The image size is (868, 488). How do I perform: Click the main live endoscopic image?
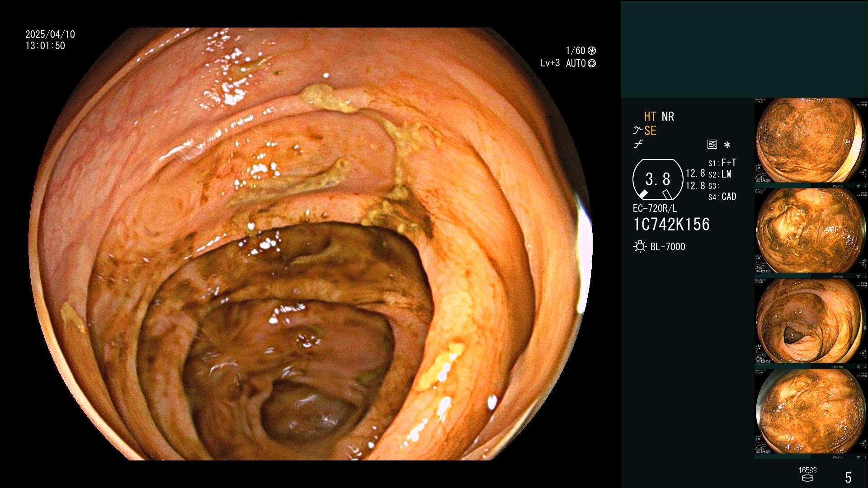[x=311, y=244]
